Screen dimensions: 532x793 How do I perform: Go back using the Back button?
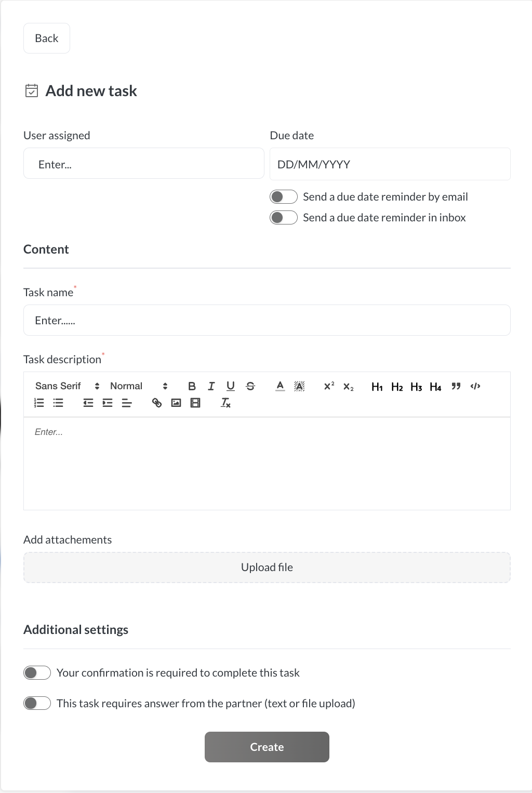pyautogui.click(x=47, y=38)
